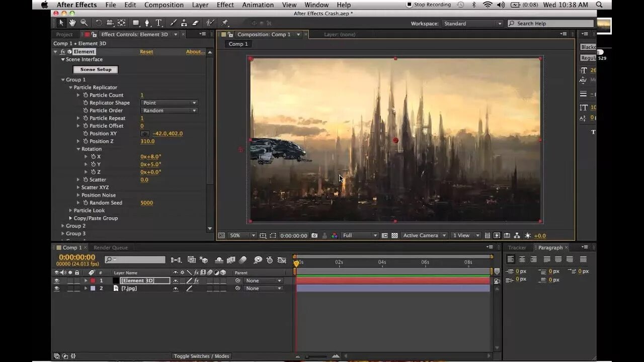Viewport: 644px width, 362px height.
Task: Open the Graph Editor in timeline
Action: coord(282,260)
